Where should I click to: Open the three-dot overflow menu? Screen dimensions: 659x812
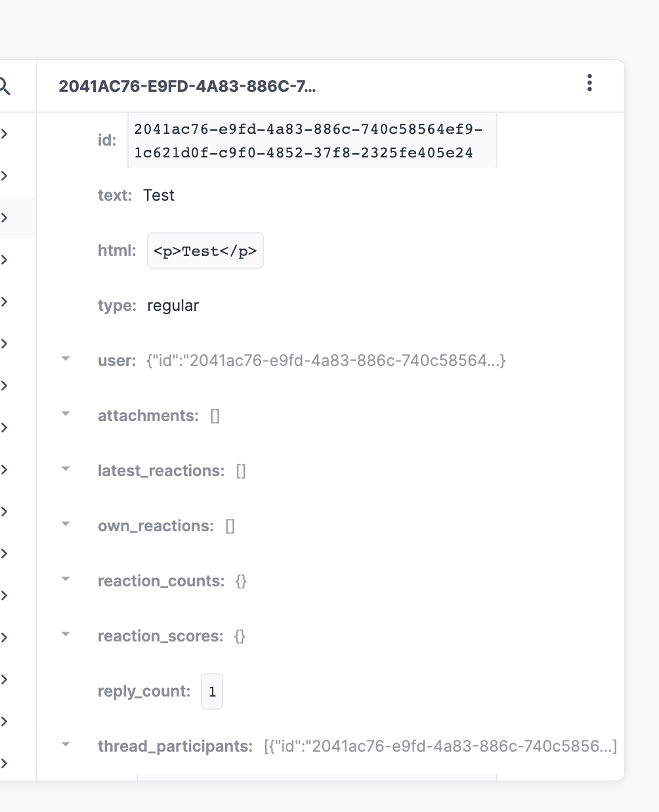click(589, 83)
